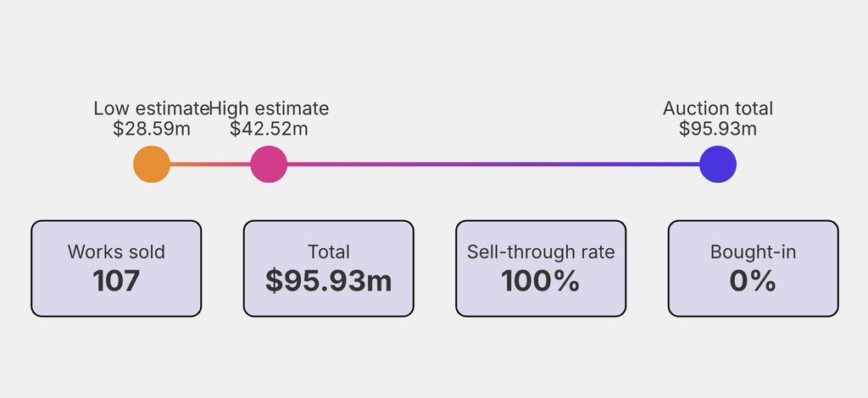The width and height of the screenshot is (868, 398).
Task: Click the $28.59m low estimate value
Action: tap(152, 129)
